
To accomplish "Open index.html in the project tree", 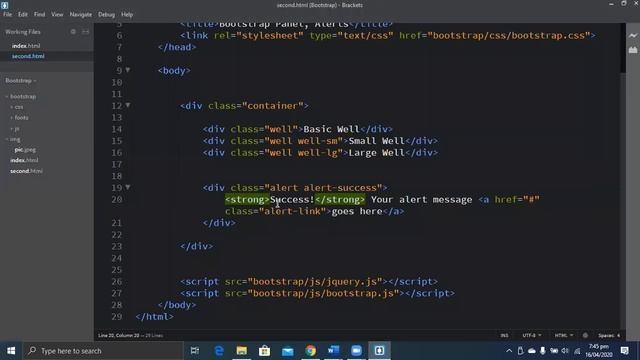I will (x=24, y=160).
